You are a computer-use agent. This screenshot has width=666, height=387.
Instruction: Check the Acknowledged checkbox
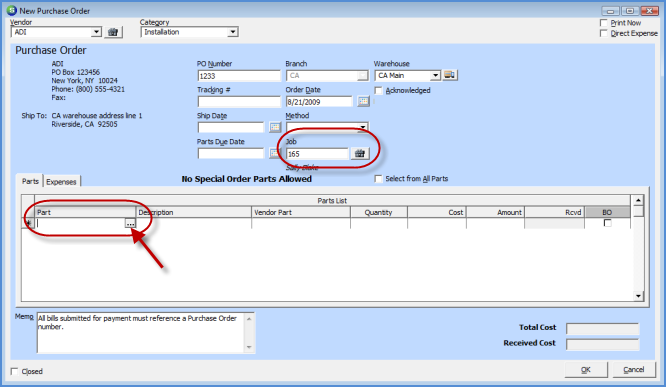378,90
